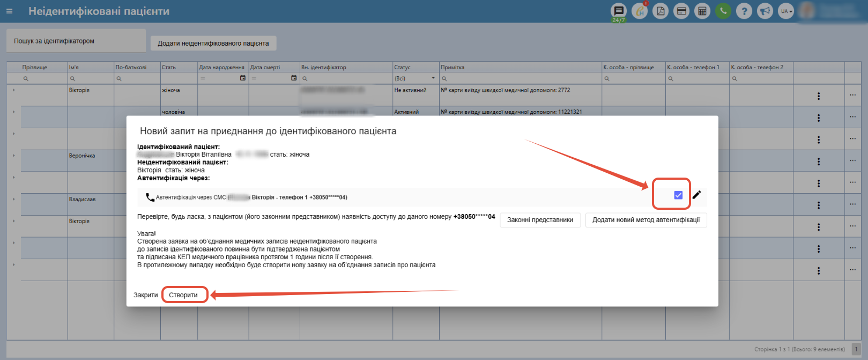Select page 1 in the pager
Screen dimensions: 868x360
click(x=856, y=349)
